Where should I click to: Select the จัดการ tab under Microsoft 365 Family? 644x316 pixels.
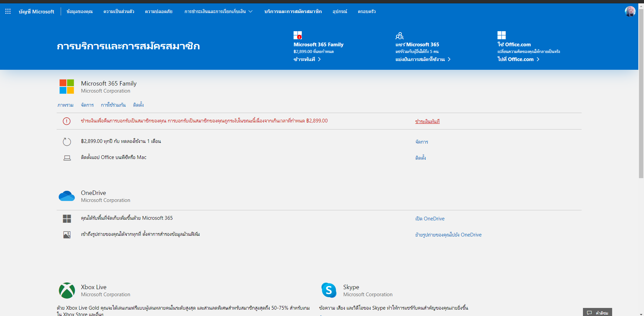pyautogui.click(x=87, y=105)
